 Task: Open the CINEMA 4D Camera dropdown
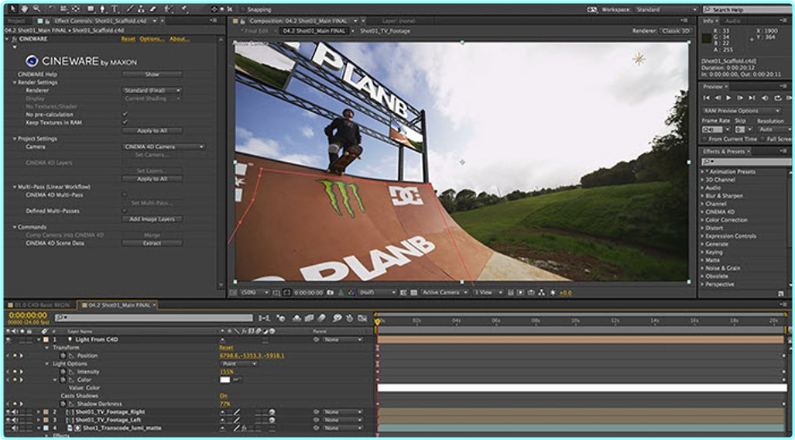click(164, 147)
